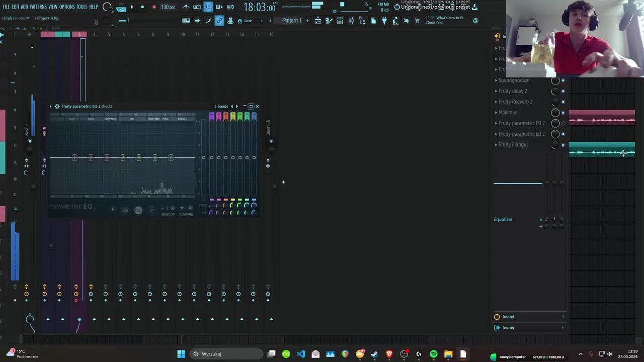644x362 pixels.
Task: Click the blue band 7 type icon
Action: (254, 117)
